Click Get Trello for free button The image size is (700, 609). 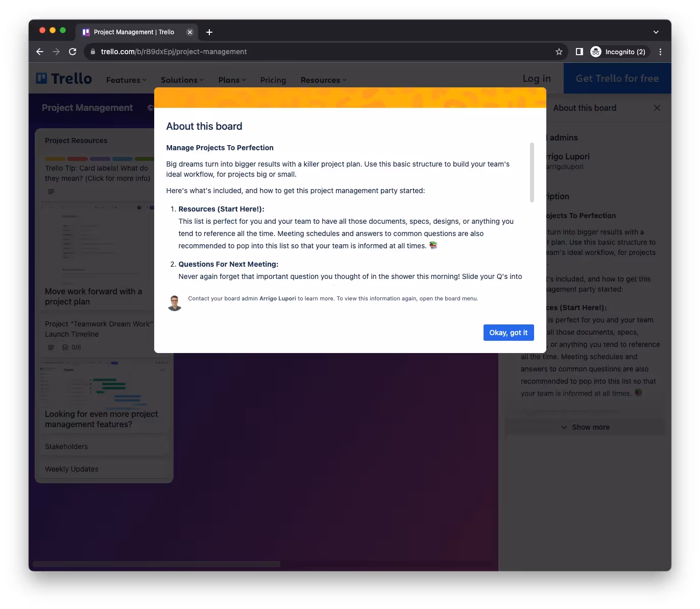click(x=617, y=78)
